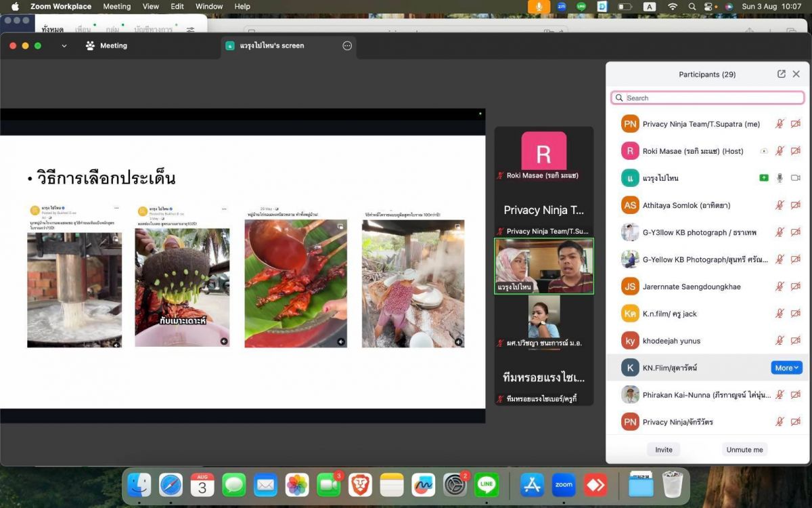The height and width of the screenshot is (508, 812).
Task: Click the ellipsis icon on screen share tab
Action: point(347,45)
